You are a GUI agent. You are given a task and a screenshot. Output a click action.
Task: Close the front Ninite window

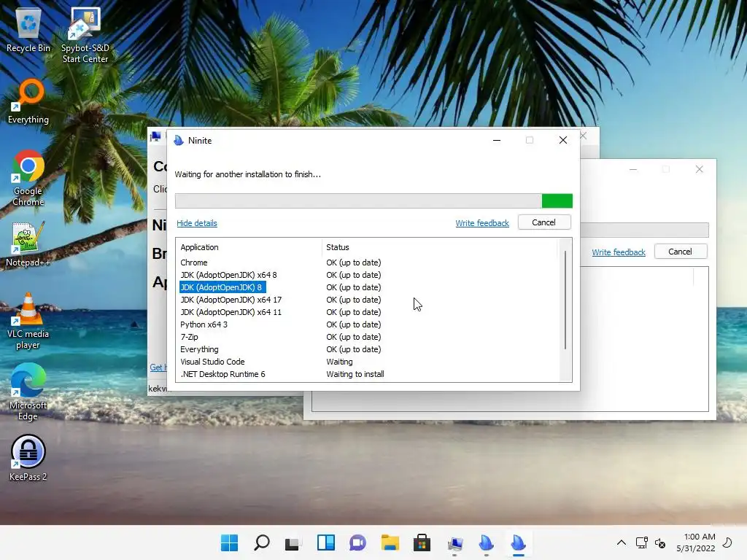[x=563, y=140]
